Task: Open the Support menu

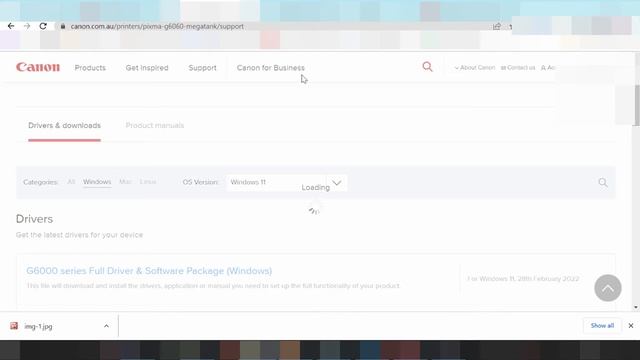Action: 202,68
